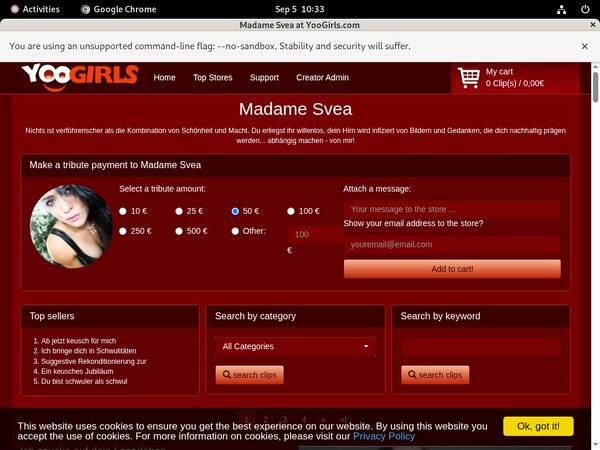Open the Privacy Policy link
The height and width of the screenshot is (450, 600).
[383, 436]
